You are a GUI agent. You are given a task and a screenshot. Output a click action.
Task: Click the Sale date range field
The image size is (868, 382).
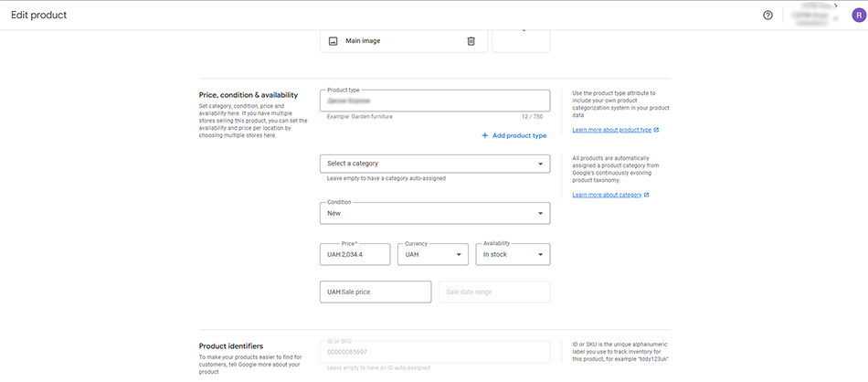tap(494, 292)
